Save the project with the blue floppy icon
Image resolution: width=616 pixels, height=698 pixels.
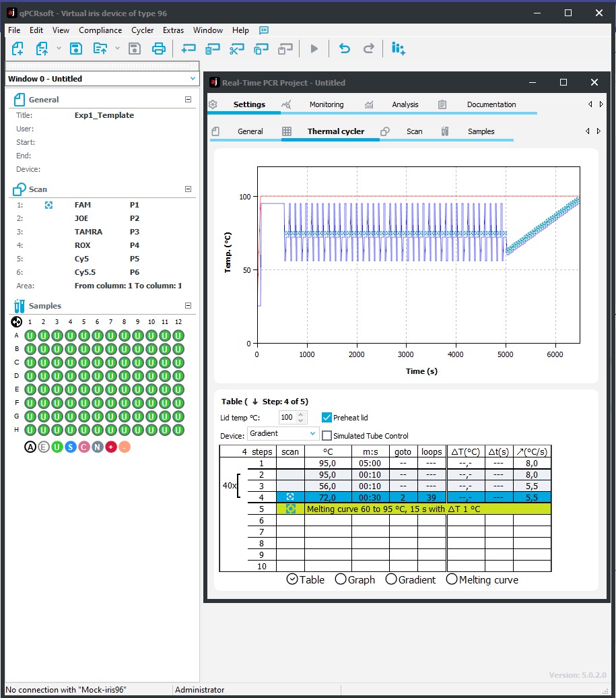click(x=76, y=49)
